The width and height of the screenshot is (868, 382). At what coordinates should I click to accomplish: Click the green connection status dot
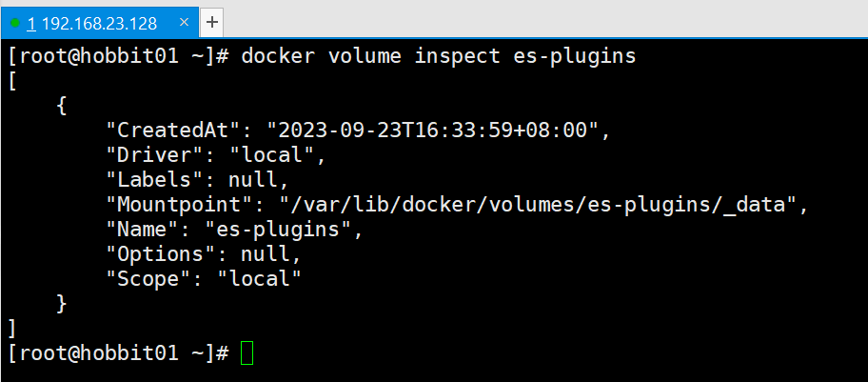[x=14, y=21]
